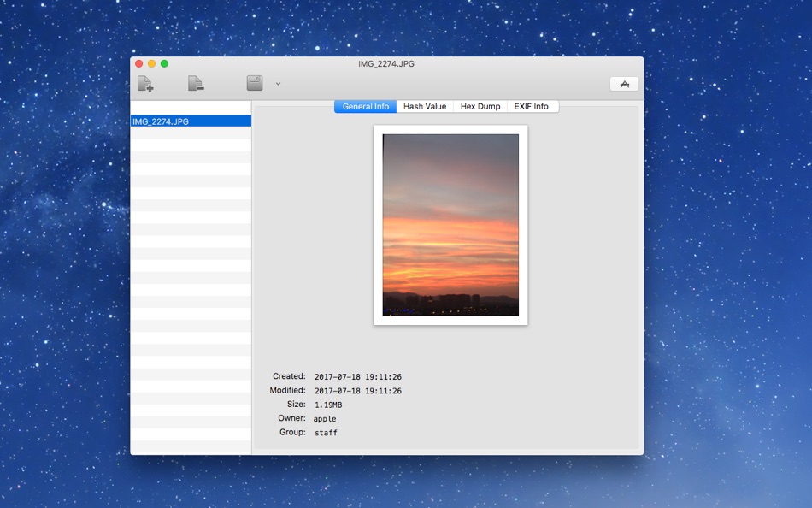Open the App Store button in toolbar
The width and height of the screenshot is (812, 508).
pyautogui.click(x=624, y=84)
